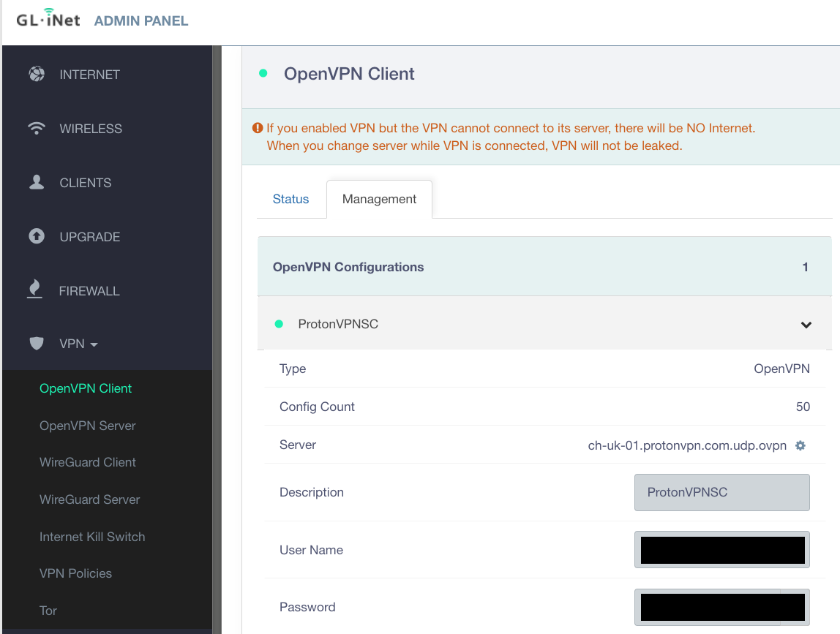Go to OpenVPN Server submenu
Viewport: 840px width, 634px height.
[x=87, y=426]
